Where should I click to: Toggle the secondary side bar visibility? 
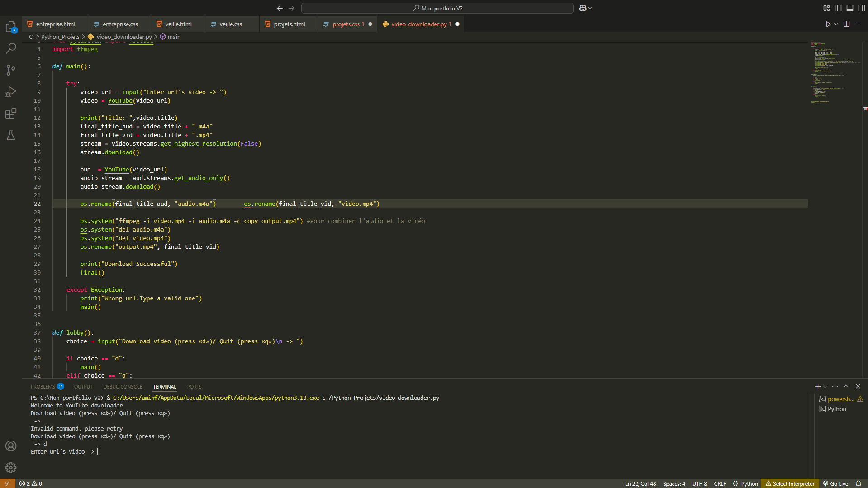(x=862, y=8)
